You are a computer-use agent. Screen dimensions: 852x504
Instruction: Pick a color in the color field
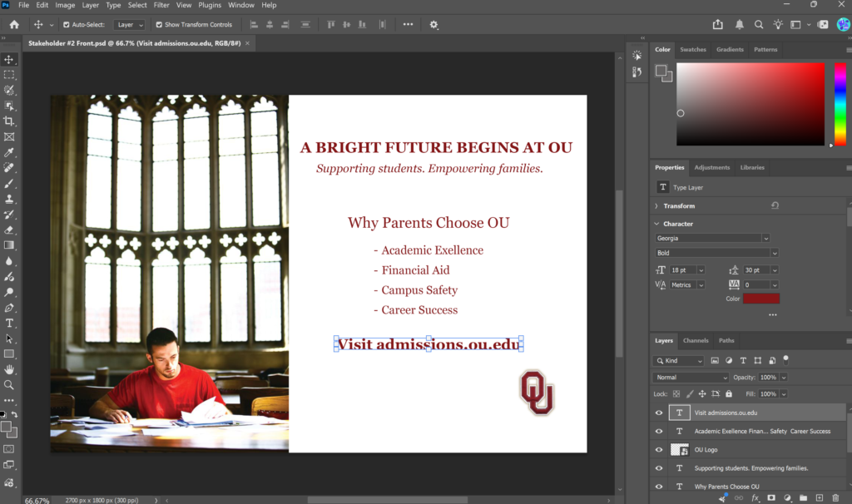[750, 104]
